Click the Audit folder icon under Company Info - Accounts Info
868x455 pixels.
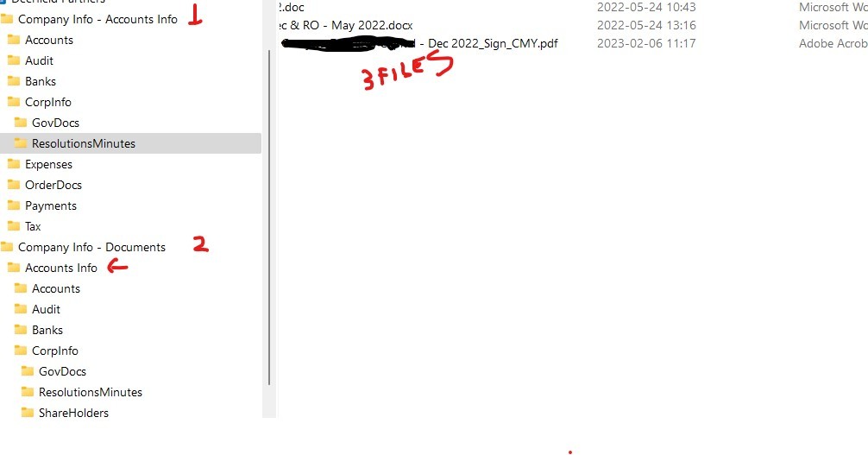(14, 60)
